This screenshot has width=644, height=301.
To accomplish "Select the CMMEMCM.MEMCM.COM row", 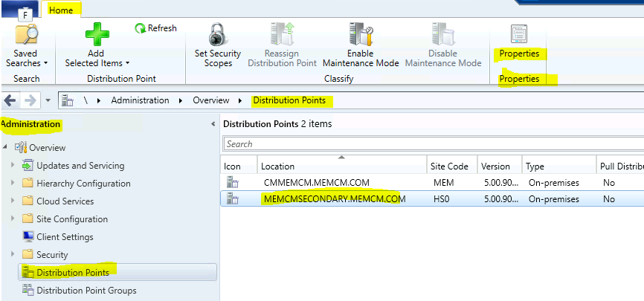I will [x=432, y=182].
